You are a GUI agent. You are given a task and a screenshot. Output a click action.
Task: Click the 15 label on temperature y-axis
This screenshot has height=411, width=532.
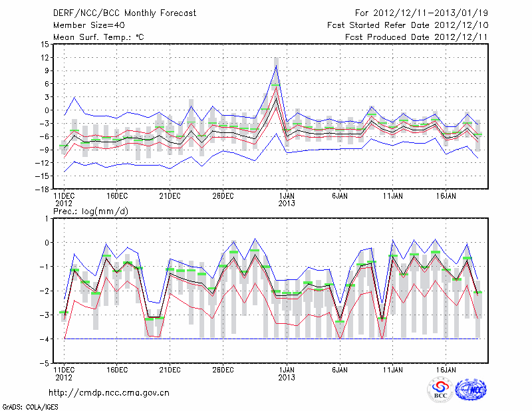[45, 45]
